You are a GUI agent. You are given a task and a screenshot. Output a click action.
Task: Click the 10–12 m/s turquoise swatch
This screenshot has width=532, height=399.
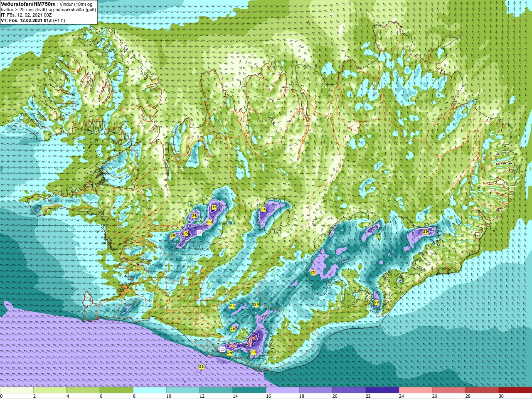click(x=183, y=390)
